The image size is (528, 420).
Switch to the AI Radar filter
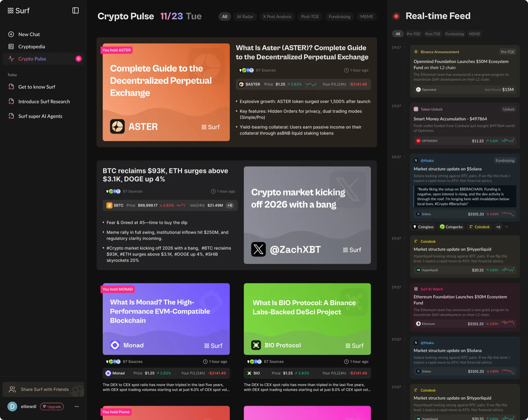click(x=245, y=16)
